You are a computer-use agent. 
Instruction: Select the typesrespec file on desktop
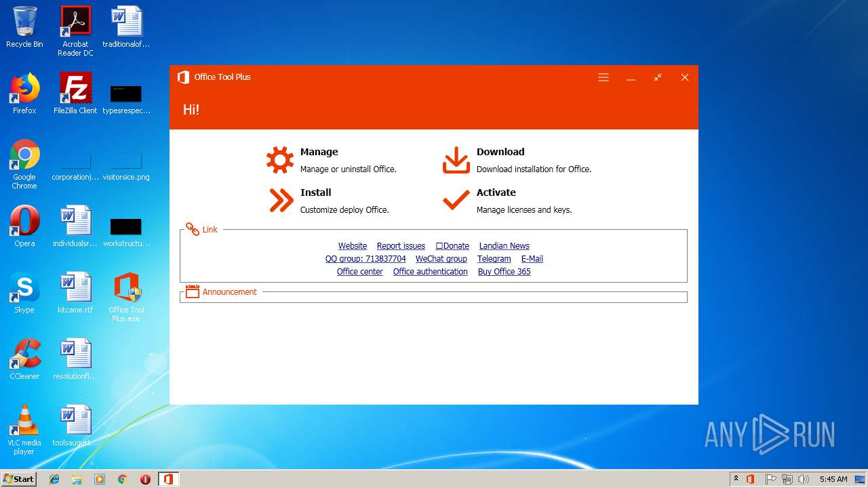coord(126,99)
